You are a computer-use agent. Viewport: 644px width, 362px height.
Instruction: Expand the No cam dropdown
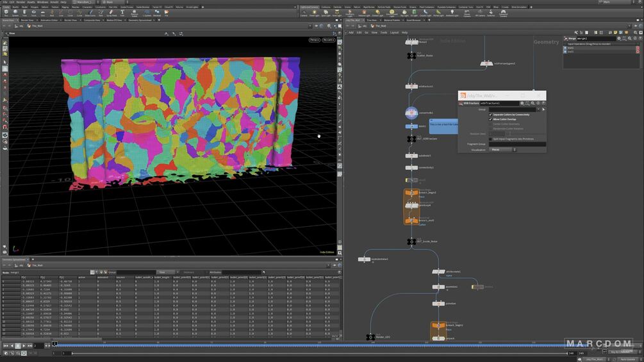pos(329,40)
